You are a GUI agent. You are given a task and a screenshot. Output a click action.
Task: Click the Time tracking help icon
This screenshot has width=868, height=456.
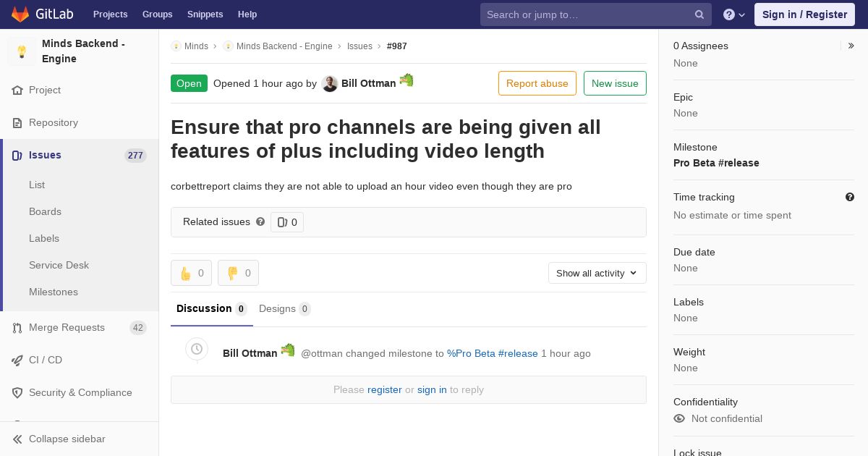[850, 197]
